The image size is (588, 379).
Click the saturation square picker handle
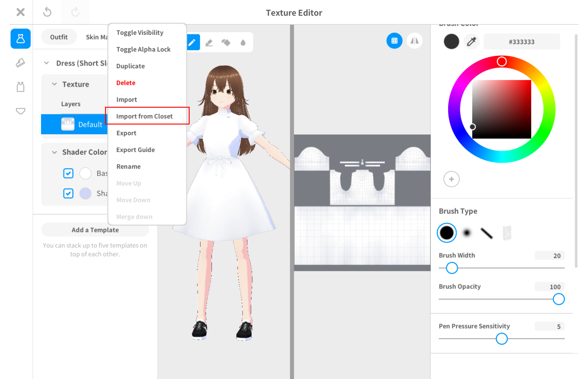472,127
